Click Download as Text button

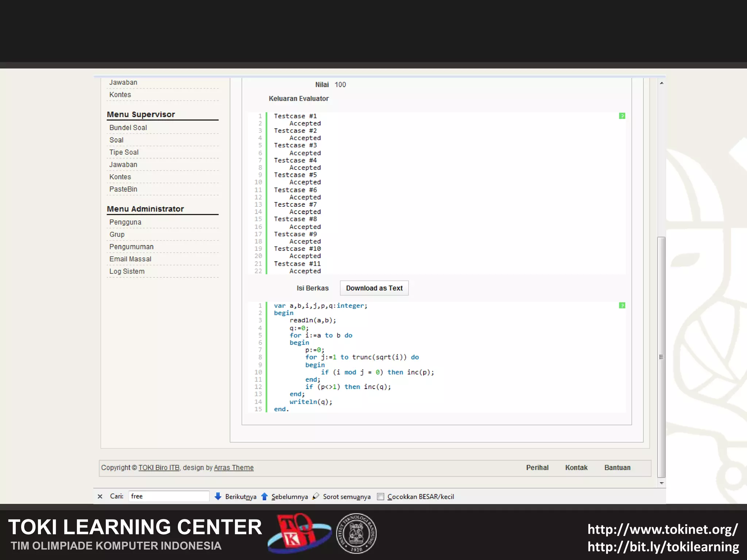tap(374, 288)
